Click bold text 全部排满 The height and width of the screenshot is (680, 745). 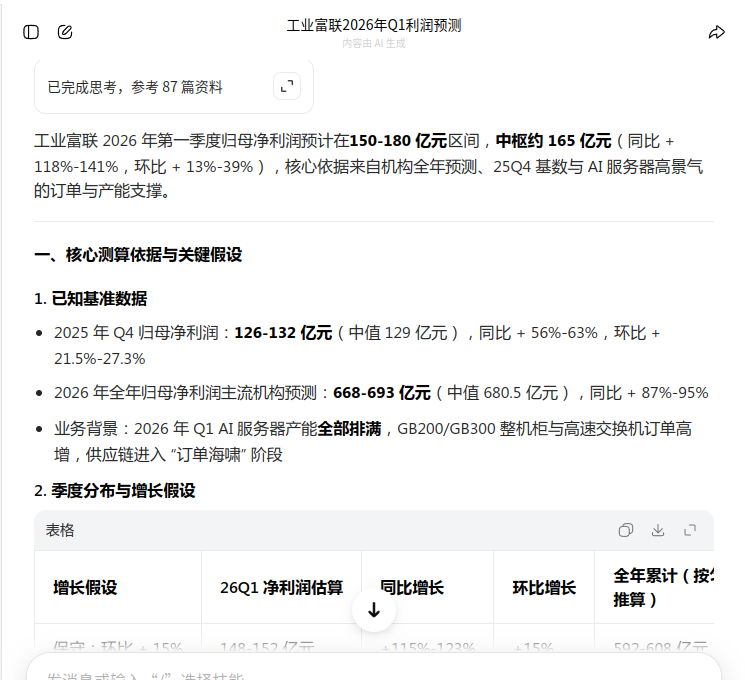pyautogui.click(x=349, y=429)
